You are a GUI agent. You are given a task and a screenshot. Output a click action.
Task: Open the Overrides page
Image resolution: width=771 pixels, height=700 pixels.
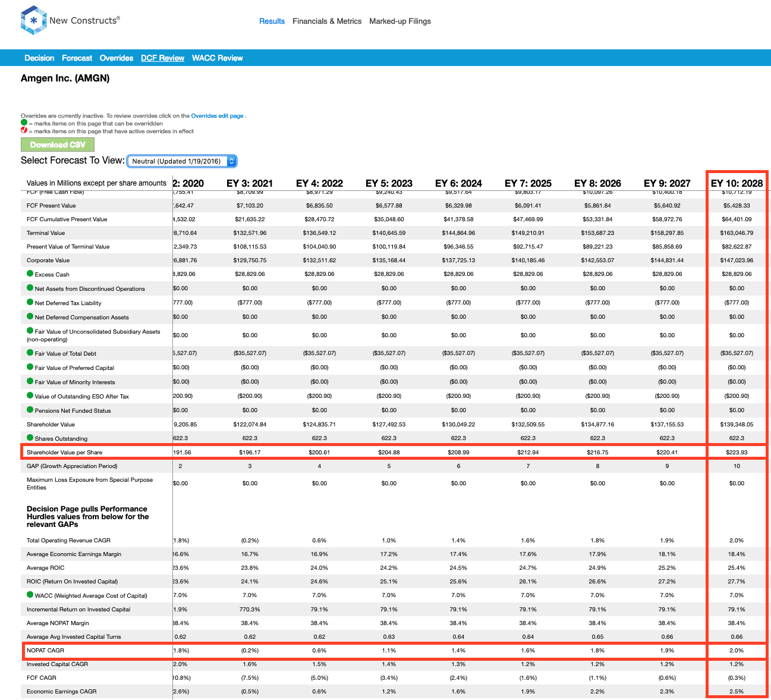pos(117,58)
